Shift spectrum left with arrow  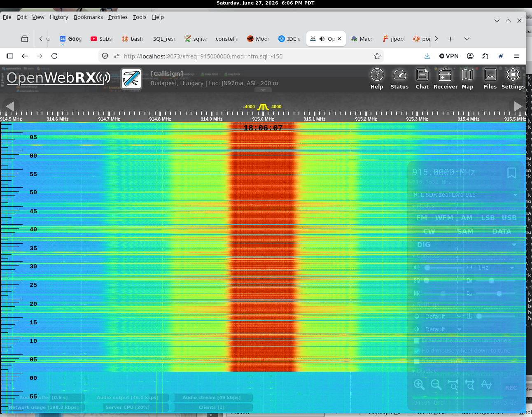[x=10, y=106]
